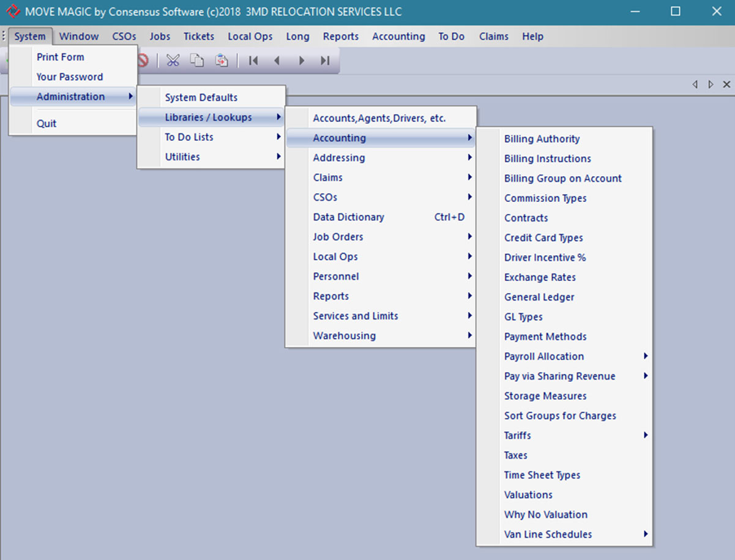Image resolution: width=735 pixels, height=560 pixels.
Task: Click the Paste toolbar icon
Action: coord(221,60)
